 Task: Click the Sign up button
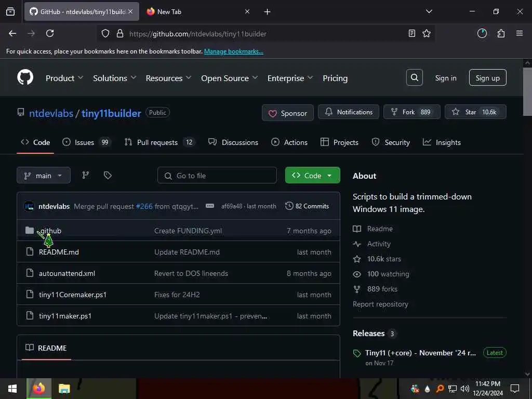(487, 78)
